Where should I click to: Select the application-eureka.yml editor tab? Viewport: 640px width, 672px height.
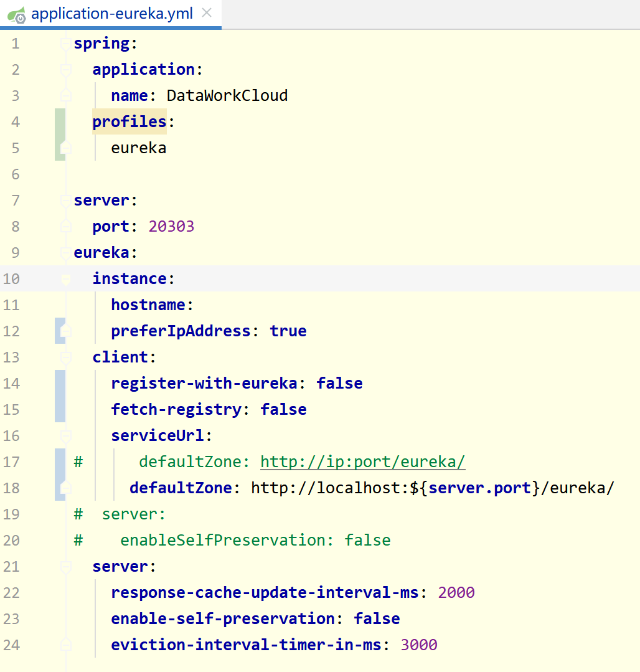pos(112,14)
